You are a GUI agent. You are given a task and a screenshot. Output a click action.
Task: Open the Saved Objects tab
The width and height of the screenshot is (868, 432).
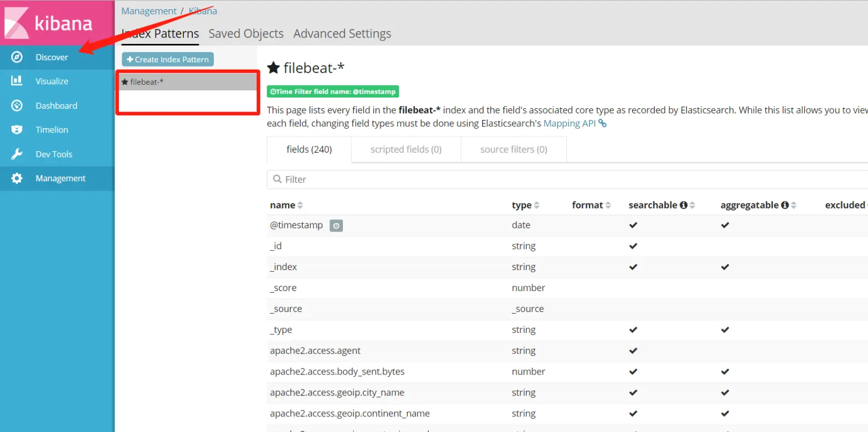click(x=246, y=34)
